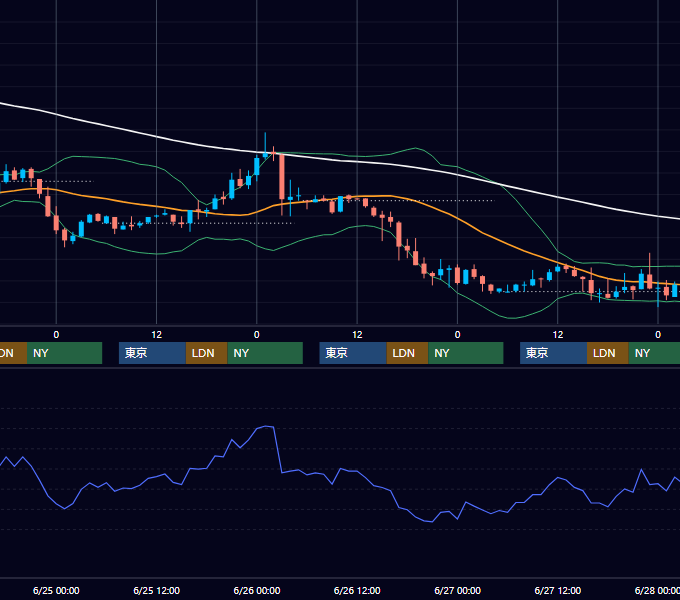Select the 東京 session block on 6/25
Screen dimensions: 680x600
152,353
